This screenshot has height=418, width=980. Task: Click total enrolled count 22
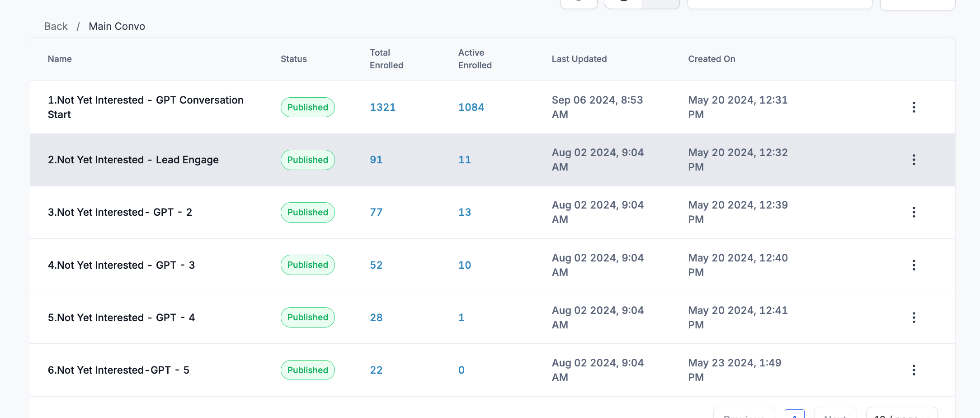[x=376, y=370]
